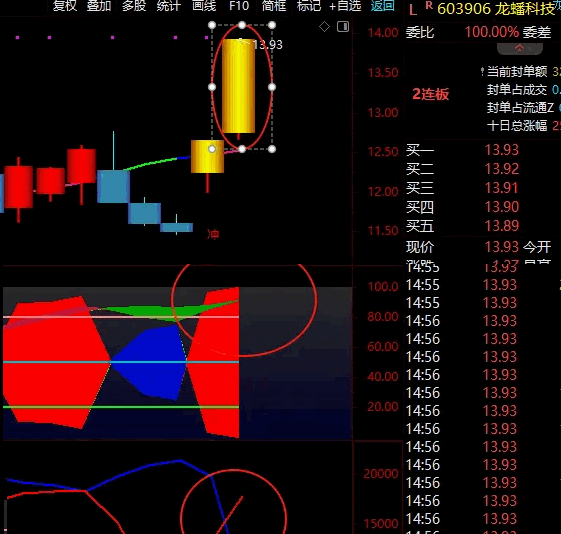
Task: Click the ellipse's top-right corner handle
Action: (272, 25)
